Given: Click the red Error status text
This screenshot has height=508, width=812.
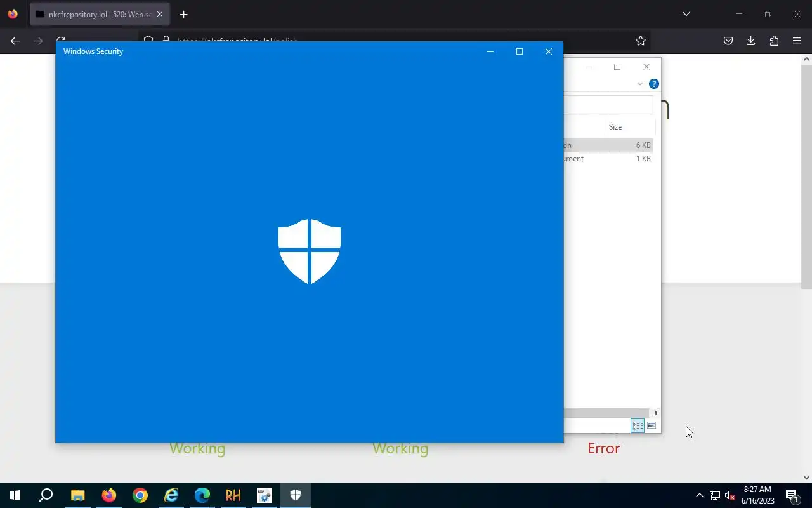Looking at the screenshot, I should [603, 448].
